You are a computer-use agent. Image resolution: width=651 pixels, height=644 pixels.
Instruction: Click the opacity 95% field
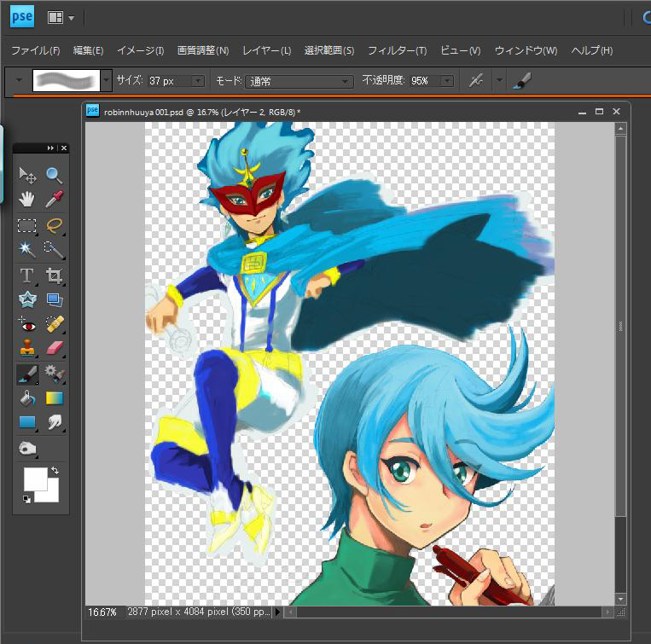pyautogui.click(x=426, y=81)
